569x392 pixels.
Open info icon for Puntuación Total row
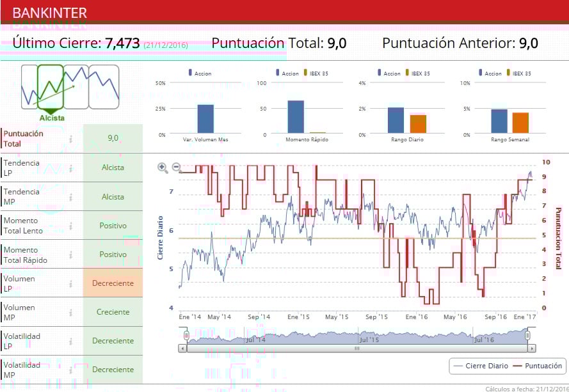(71, 139)
